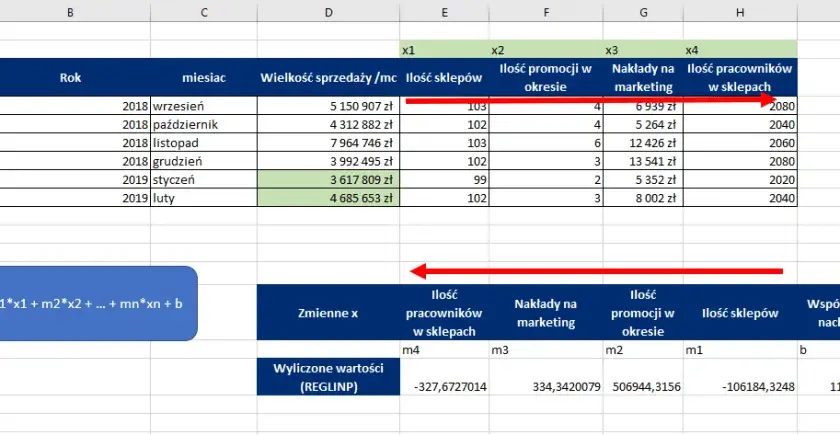Click the red right-pointing arrow shape
This screenshot has height=435, width=840.
(x=591, y=100)
